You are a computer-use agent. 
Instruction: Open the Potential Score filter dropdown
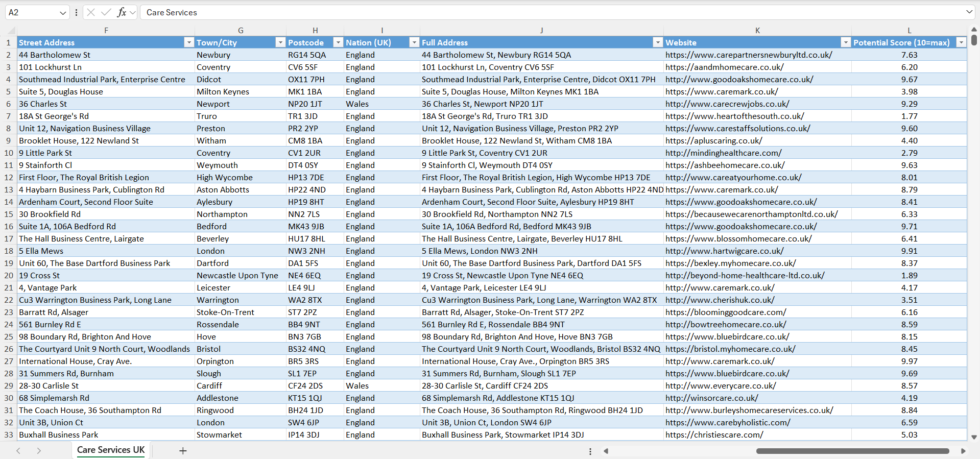(961, 42)
